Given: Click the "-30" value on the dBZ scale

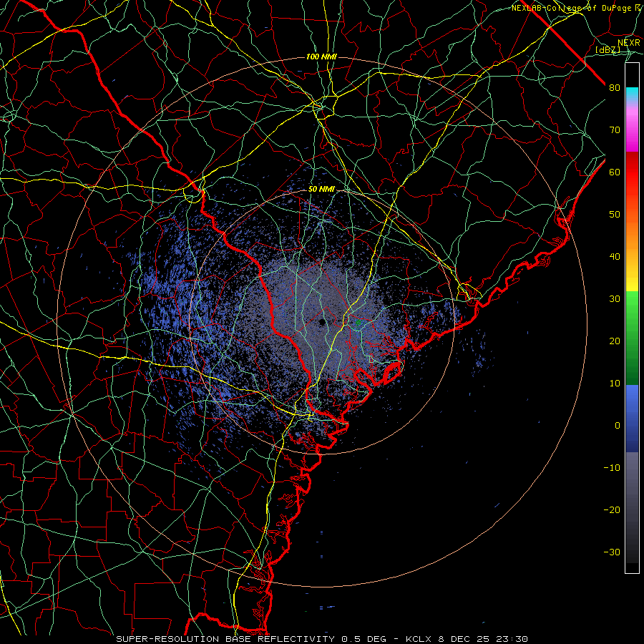Looking at the screenshot, I should coord(612,552).
